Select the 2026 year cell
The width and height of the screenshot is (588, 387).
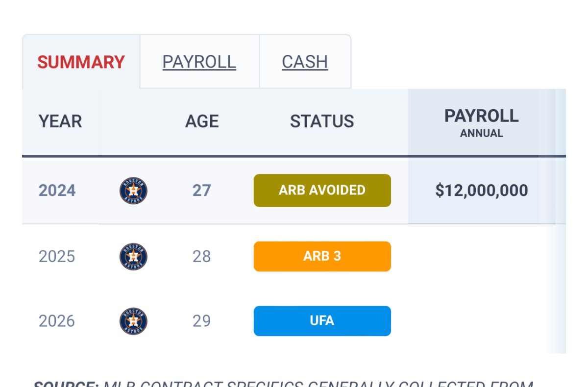[x=57, y=321]
